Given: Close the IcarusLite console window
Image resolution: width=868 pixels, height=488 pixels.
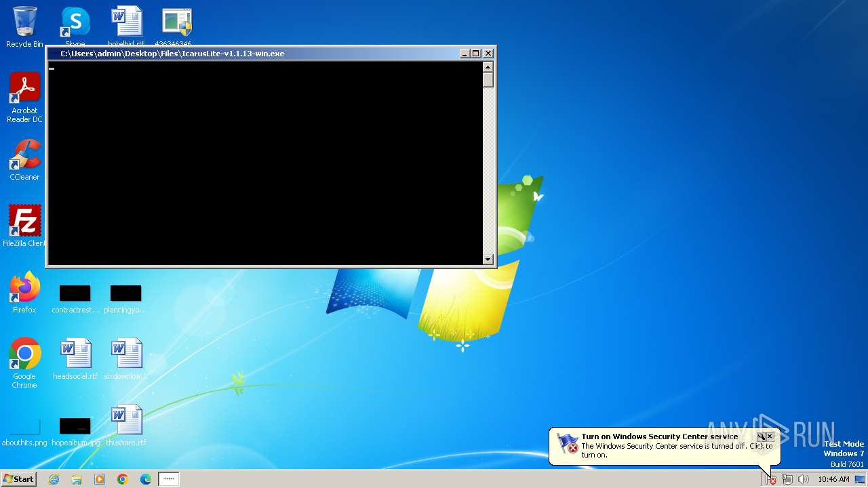Looking at the screenshot, I should coord(488,54).
